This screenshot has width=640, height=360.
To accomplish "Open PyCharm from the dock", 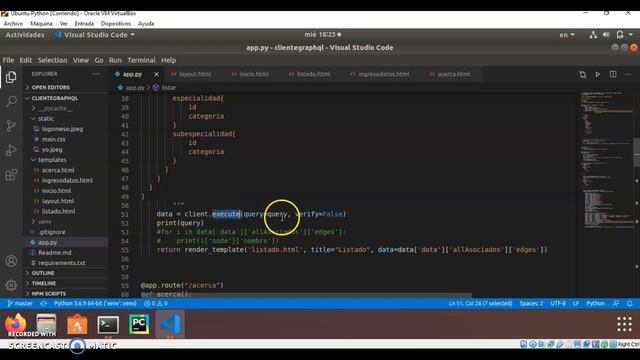I will [139, 324].
